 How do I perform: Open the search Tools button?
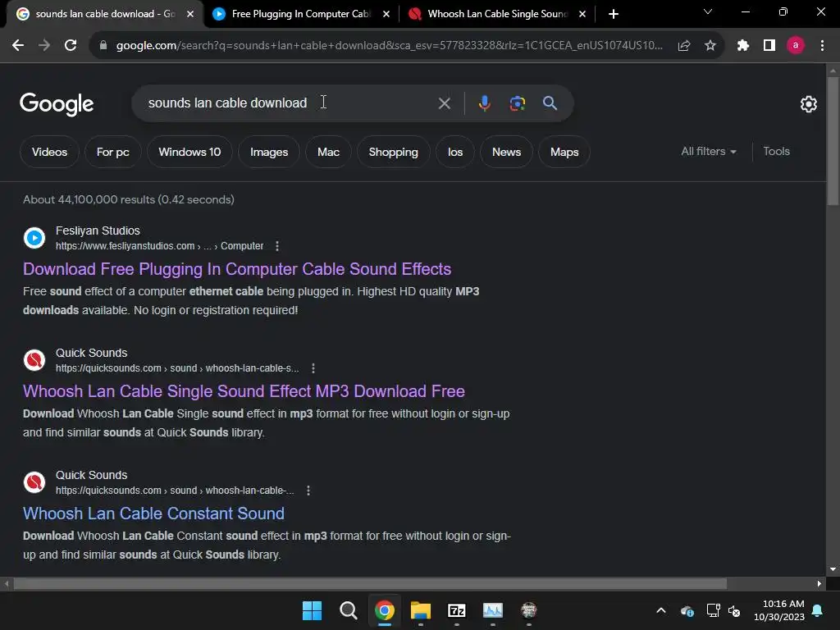tap(776, 152)
